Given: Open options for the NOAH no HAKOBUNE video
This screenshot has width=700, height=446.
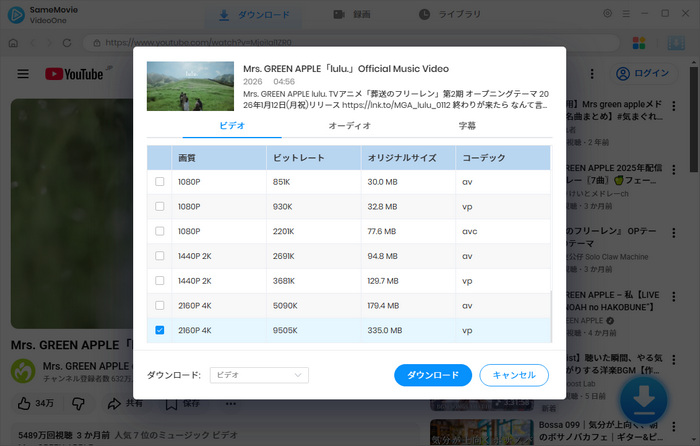Looking at the screenshot, I should [674, 296].
